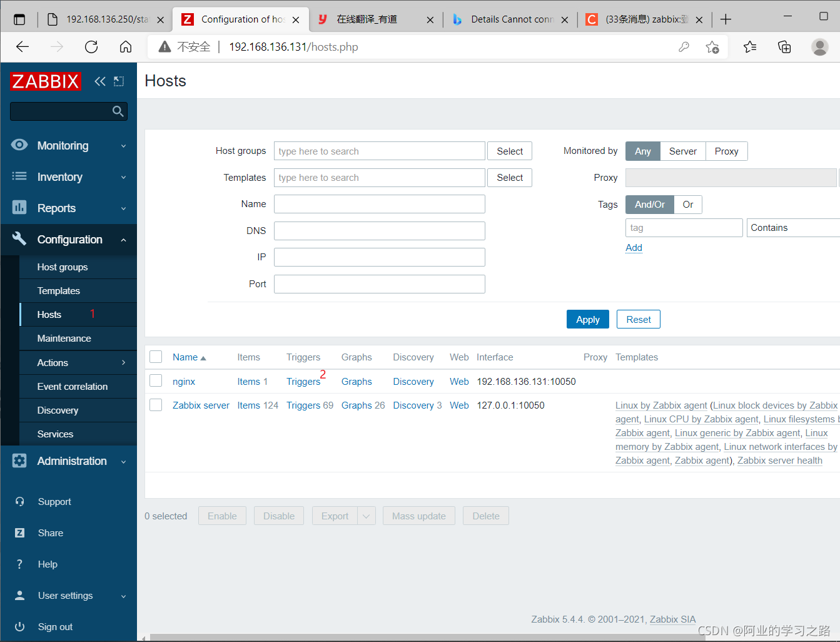The width and height of the screenshot is (840, 642).
Task: Open browser collections icon
Action: point(784,47)
